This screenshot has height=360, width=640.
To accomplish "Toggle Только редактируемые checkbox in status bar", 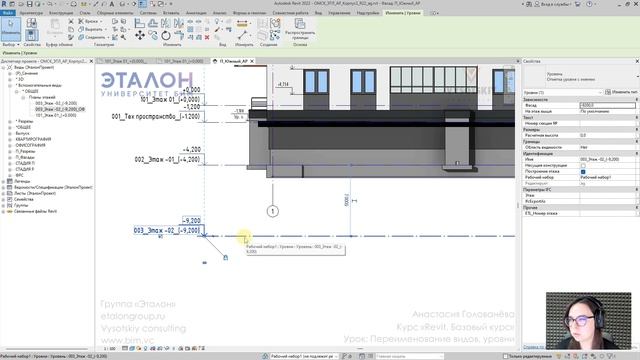I will 505,356.
